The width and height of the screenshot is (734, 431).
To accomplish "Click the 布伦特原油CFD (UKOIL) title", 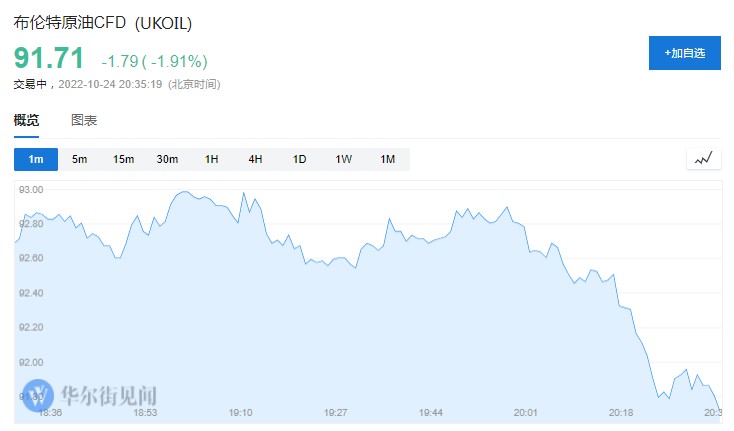I will pyautogui.click(x=102, y=23).
